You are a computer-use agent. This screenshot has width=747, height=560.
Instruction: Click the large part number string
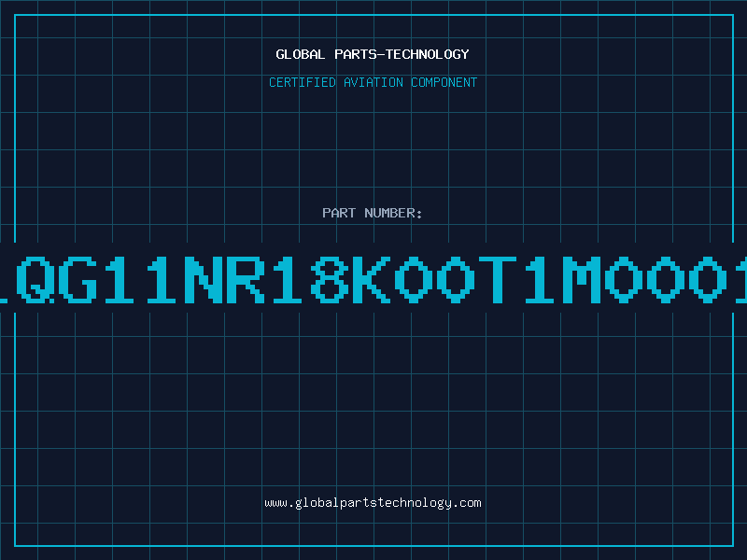(373, 279)
